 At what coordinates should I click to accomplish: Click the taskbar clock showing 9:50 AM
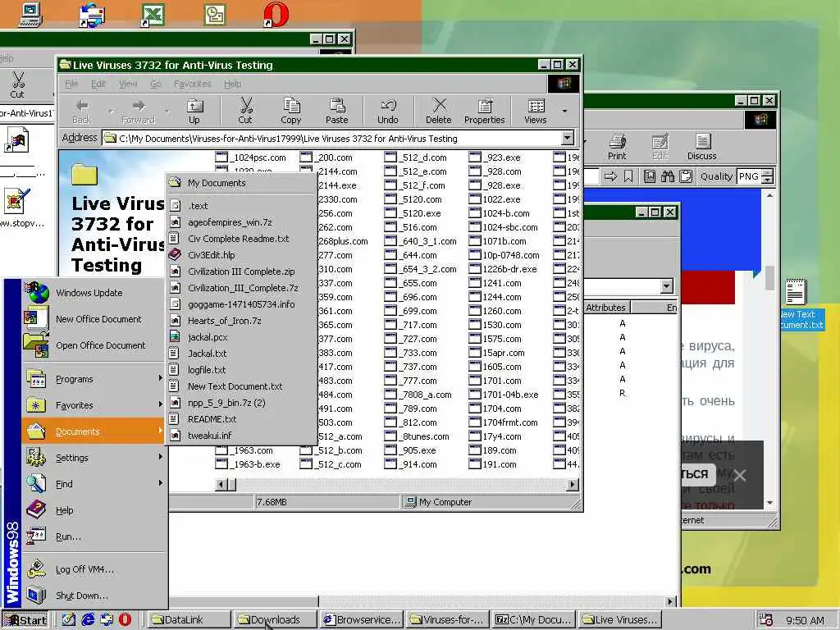pos(805,620)
